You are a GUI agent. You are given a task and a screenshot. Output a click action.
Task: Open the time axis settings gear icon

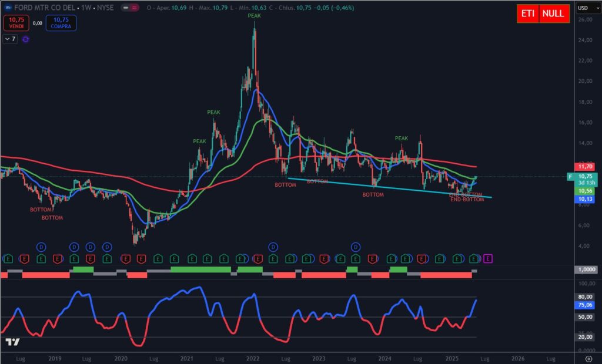(x=588, y=358)
